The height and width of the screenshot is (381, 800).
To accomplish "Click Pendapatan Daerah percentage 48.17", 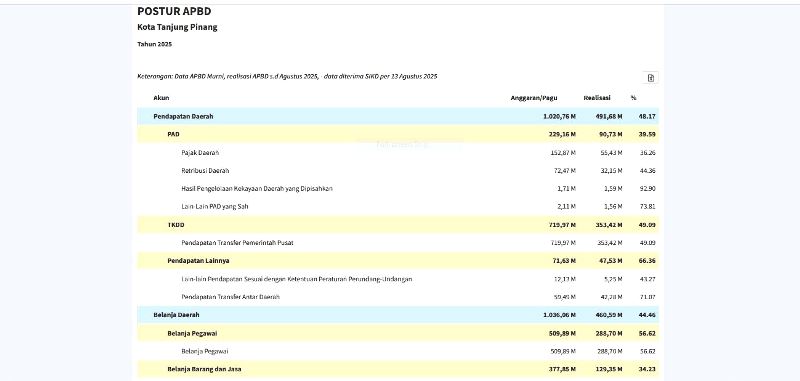I will click(647, 116).
